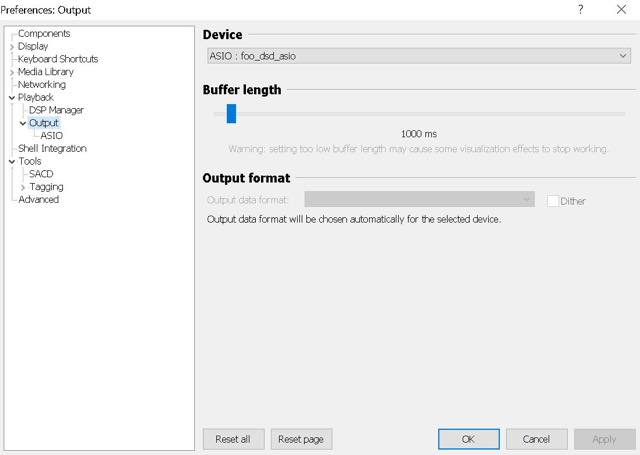Open the Advanced preferences page
Viewport: 640px width, 455px height.
(38, 199)
